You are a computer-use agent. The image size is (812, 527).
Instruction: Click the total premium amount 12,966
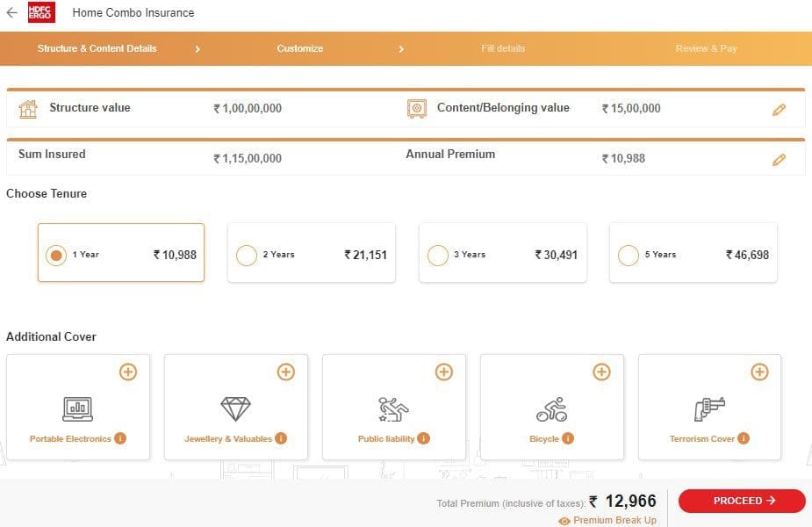click(x=630, y=502)
